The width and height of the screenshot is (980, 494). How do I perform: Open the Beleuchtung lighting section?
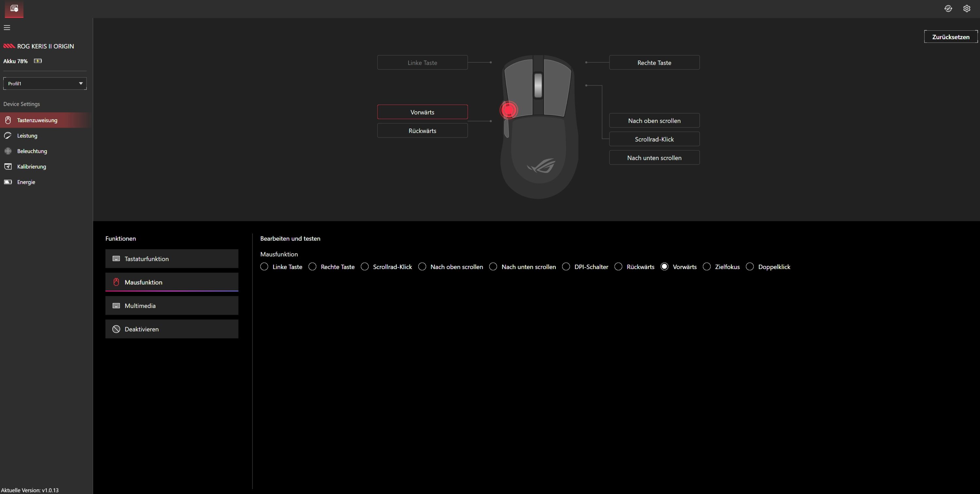[32, 151]
